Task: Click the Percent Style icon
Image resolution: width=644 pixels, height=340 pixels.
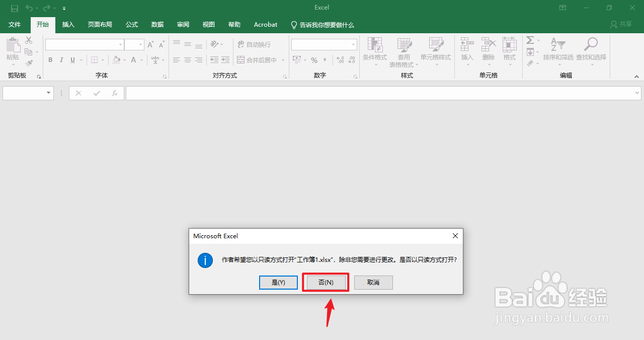Action: click(x=314, y=60)
